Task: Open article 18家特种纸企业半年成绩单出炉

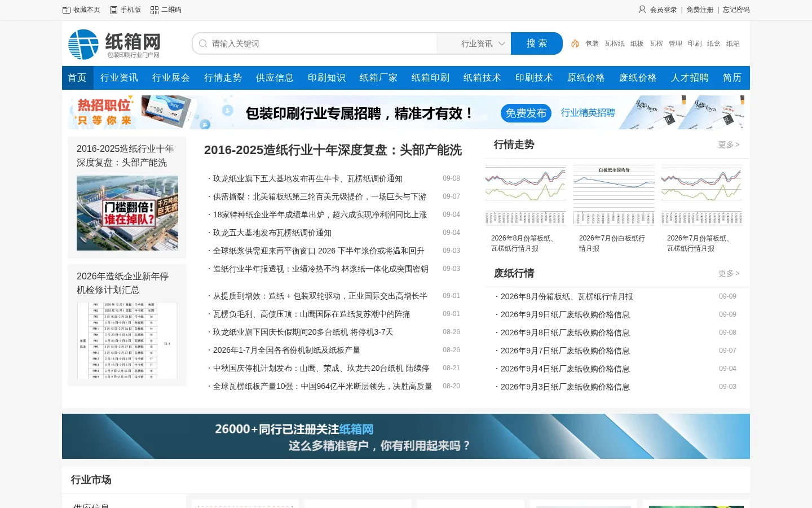Action: pos(320,214)
